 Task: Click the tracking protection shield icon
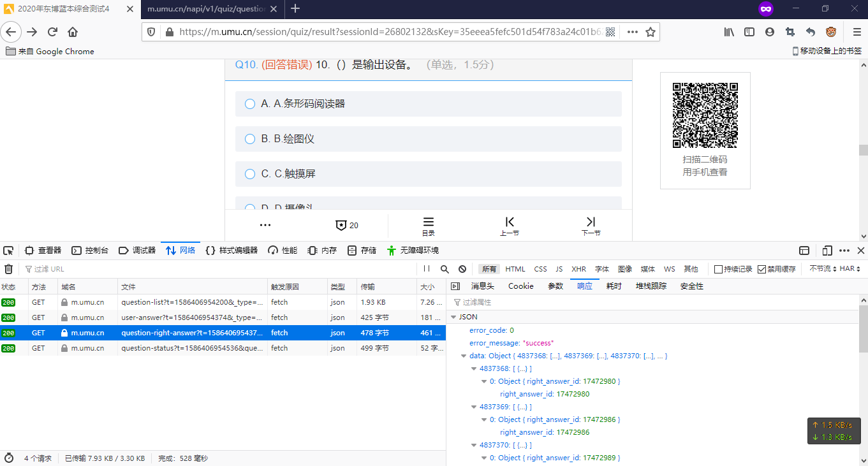coord(152,32)
